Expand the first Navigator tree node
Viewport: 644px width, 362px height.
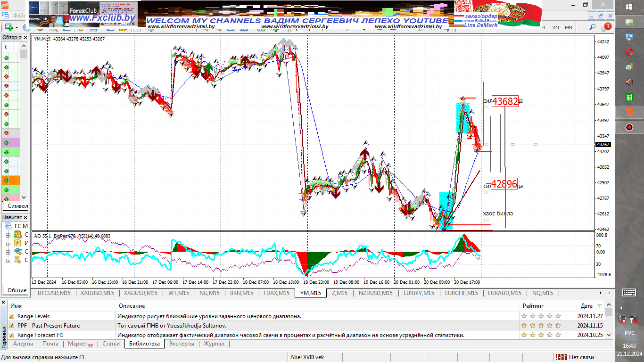point(8,235)
